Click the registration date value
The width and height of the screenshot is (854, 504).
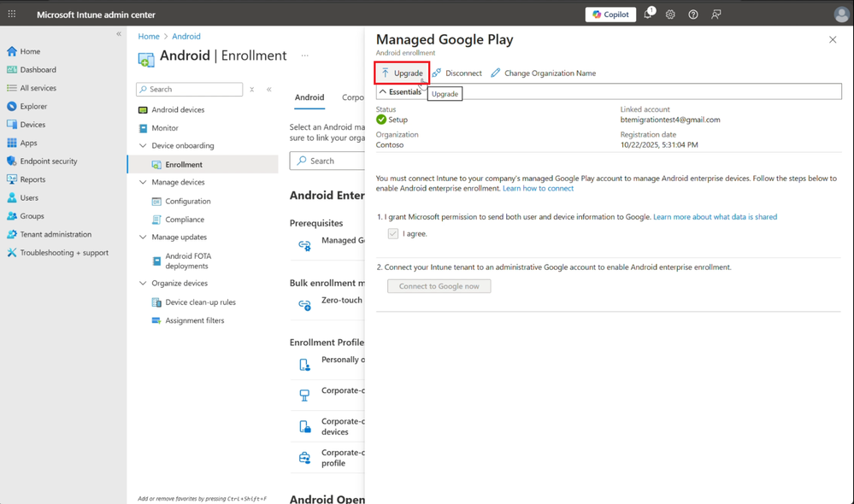(x=659, y=144)
